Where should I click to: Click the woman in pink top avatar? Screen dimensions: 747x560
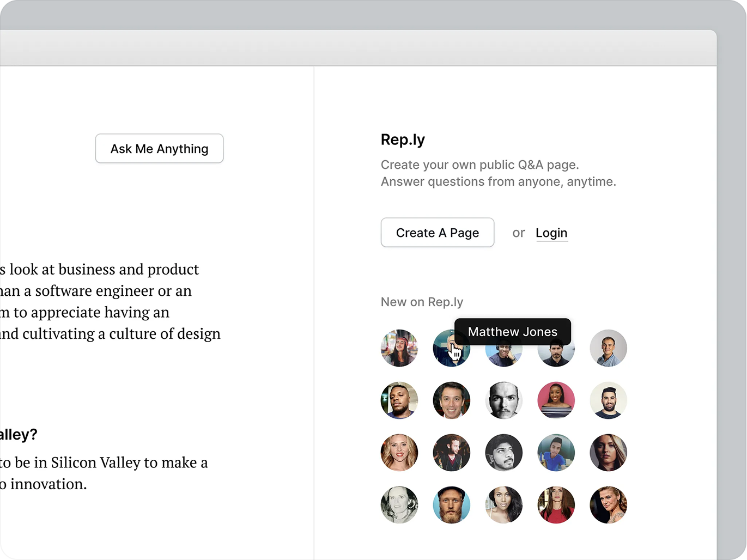click(556, 400)
